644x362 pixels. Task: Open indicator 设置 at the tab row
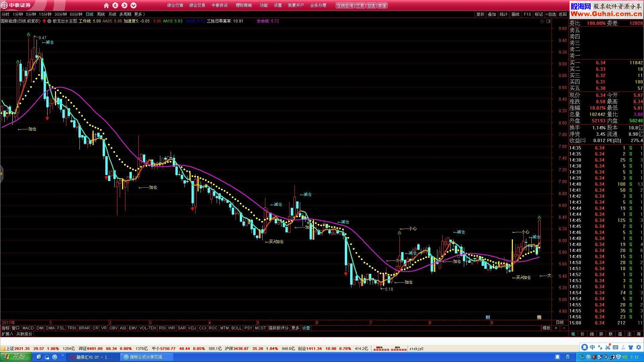306,328
